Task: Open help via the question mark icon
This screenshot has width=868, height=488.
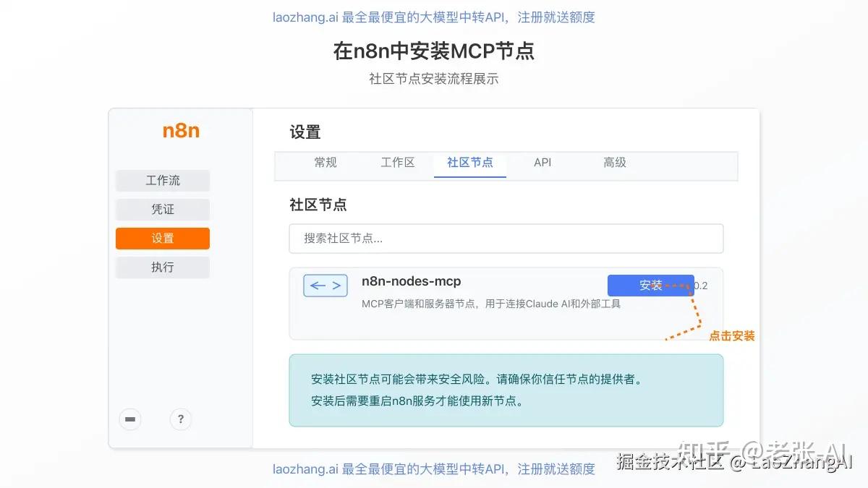Action: pos(180,419)
